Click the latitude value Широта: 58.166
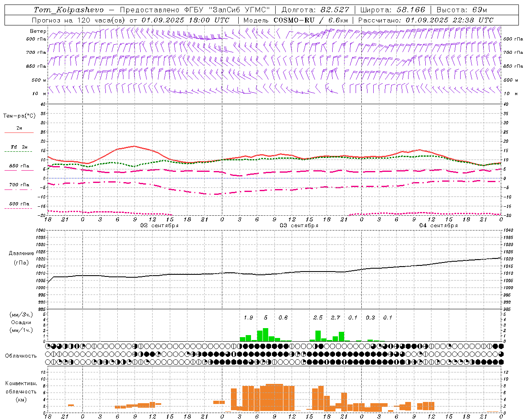Screen dimensions: 525x420 [x=393, y=10]
